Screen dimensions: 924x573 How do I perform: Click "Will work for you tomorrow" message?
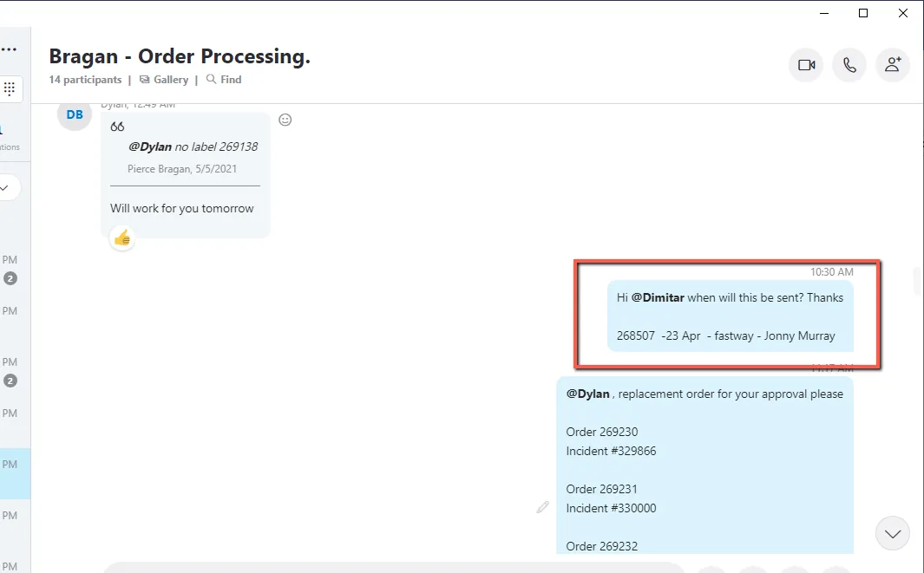coord(182,208)
